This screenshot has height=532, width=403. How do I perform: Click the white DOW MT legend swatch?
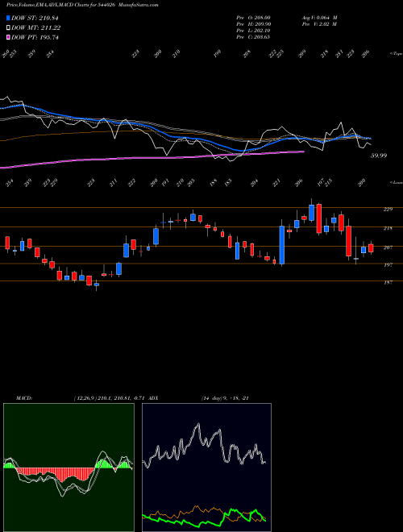[x=8, y=27]
